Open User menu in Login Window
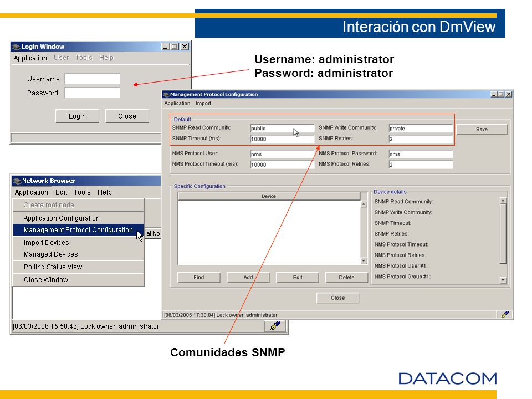This screenshot has height=399, width=532. [62, 58]
